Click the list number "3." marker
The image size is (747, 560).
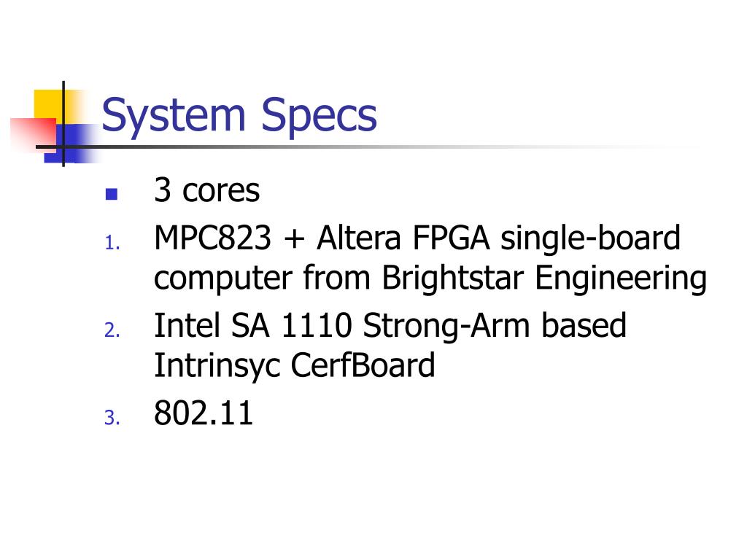112,418
